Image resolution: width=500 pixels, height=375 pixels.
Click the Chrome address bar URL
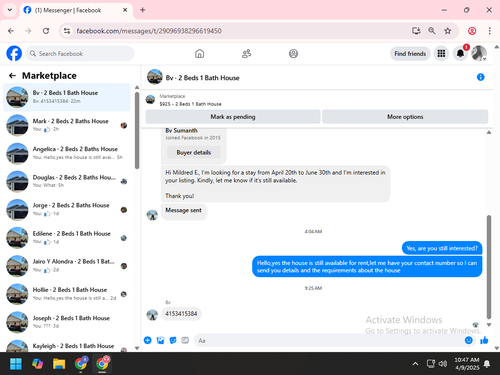pyautogui.click(x=149, y=31)
